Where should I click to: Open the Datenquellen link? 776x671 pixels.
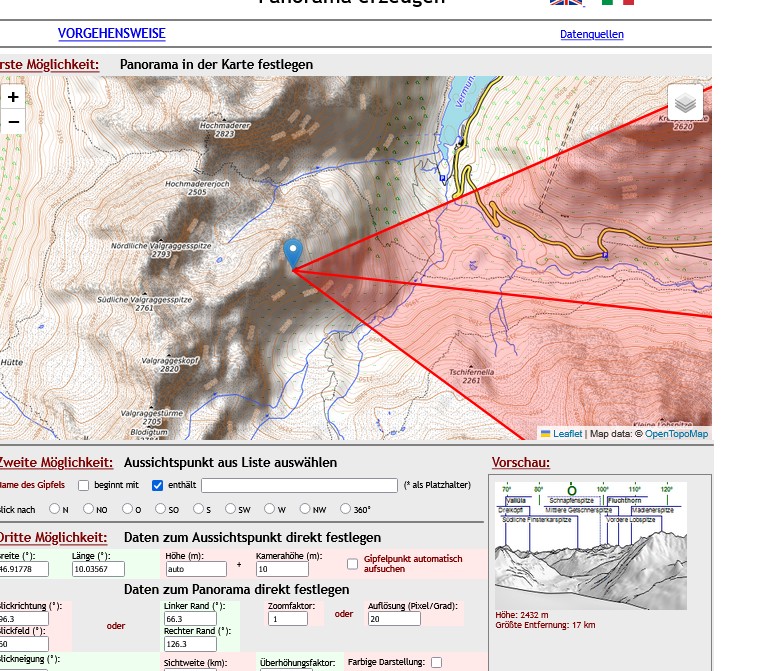point(591,35)
